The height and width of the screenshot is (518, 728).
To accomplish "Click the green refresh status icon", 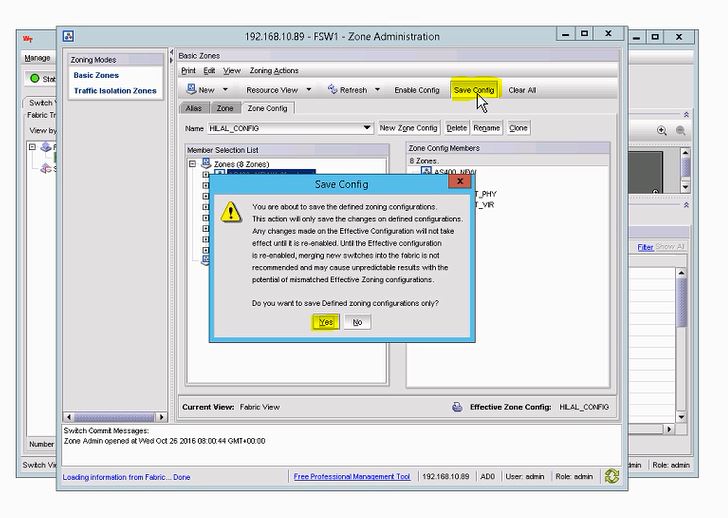I will tap(612, 476).
